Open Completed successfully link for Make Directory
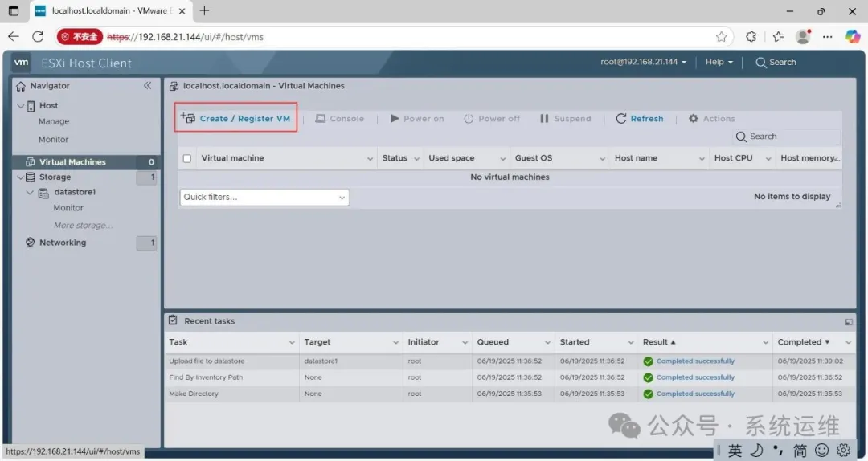 (x=695, y=394)
